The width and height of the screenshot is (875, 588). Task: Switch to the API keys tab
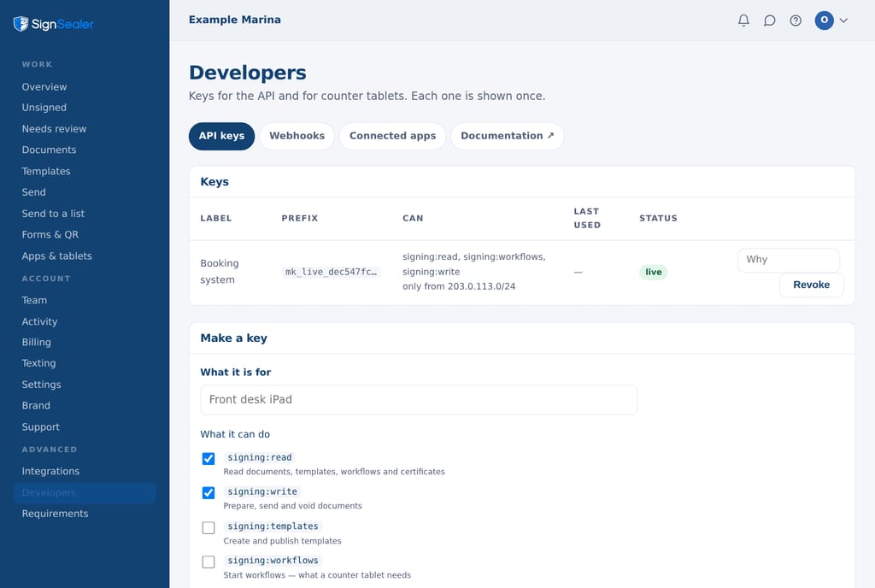click(221, 136)
